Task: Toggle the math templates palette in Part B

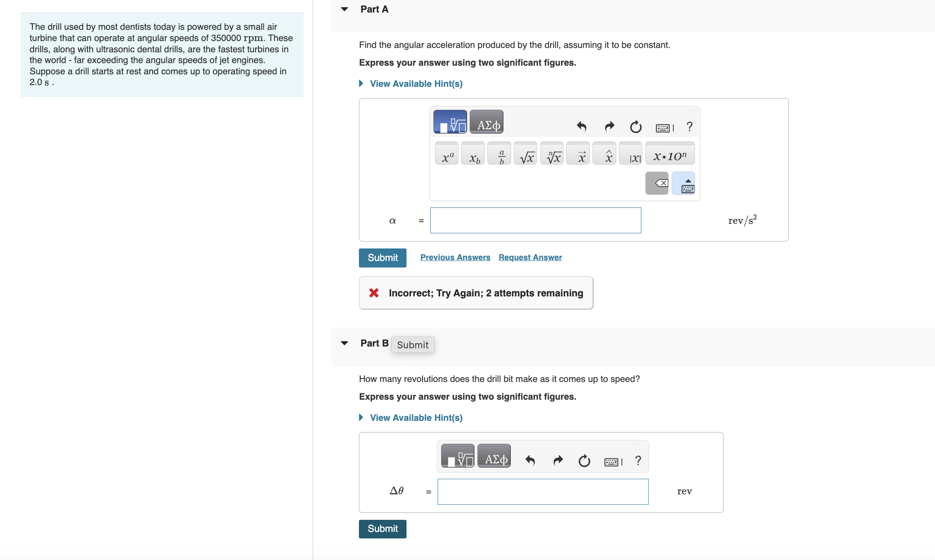Action: tap(458, 456)
